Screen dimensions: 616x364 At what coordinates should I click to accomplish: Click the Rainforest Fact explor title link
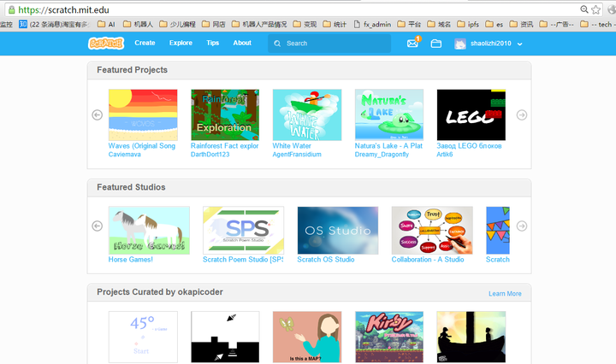coord(225,146)
